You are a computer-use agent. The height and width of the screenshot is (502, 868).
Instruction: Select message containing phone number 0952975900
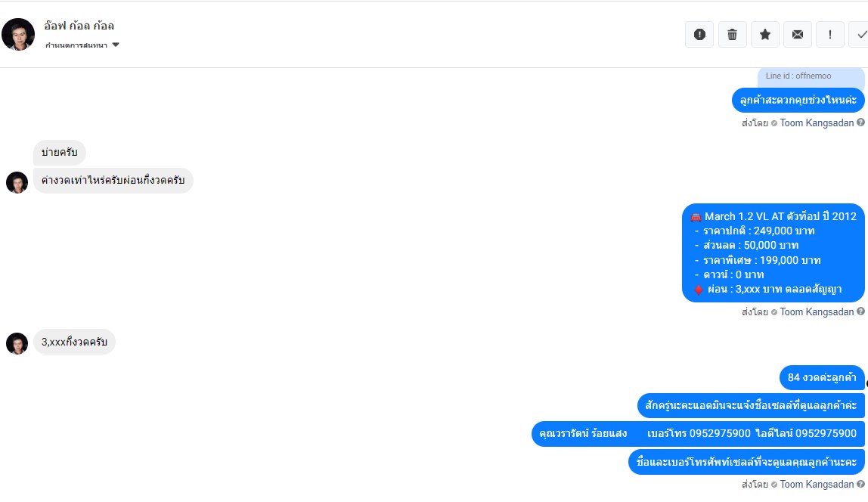698,433
